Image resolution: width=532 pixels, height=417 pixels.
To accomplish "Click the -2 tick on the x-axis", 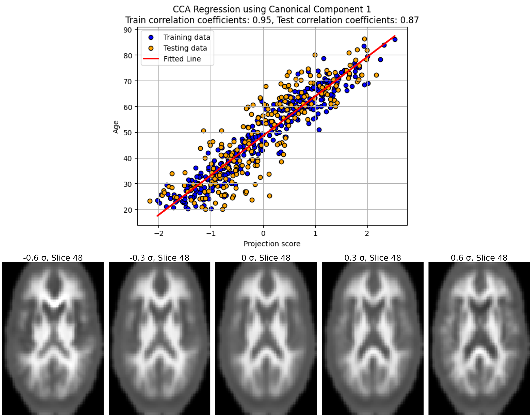I will [158, 233].
